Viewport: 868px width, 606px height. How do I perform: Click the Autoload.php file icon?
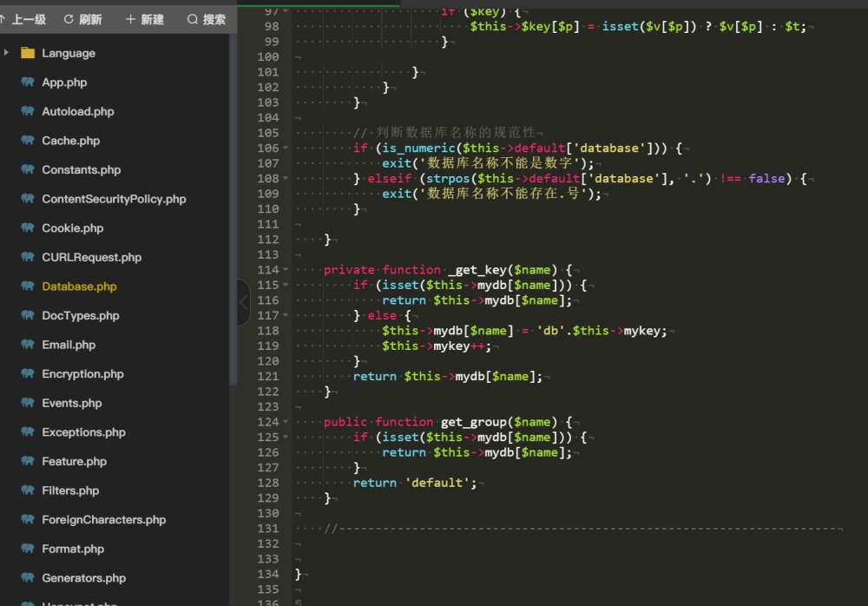(x=28, y=111)
